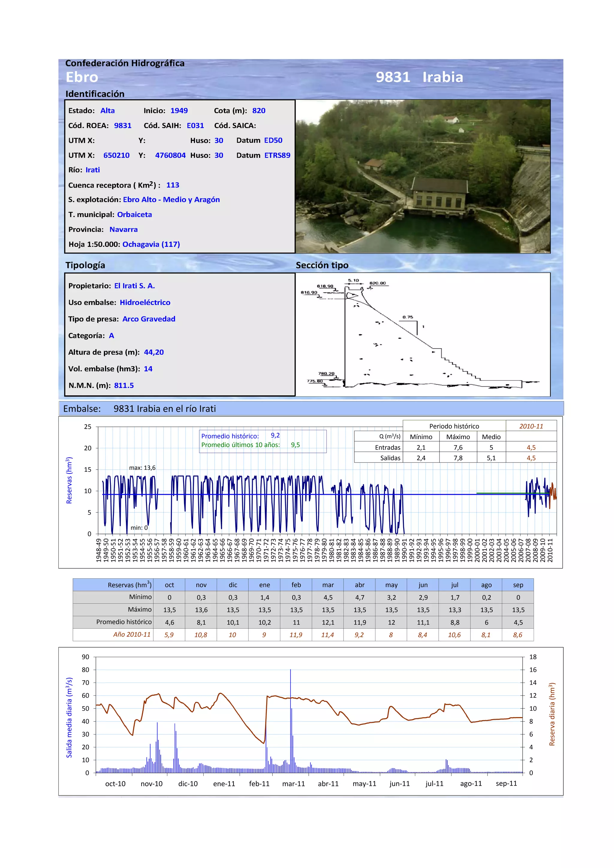The width and height of the screenshot is (614, 868).
Task: Click the Arco Gravedad dam type
Action: [149, 319]
